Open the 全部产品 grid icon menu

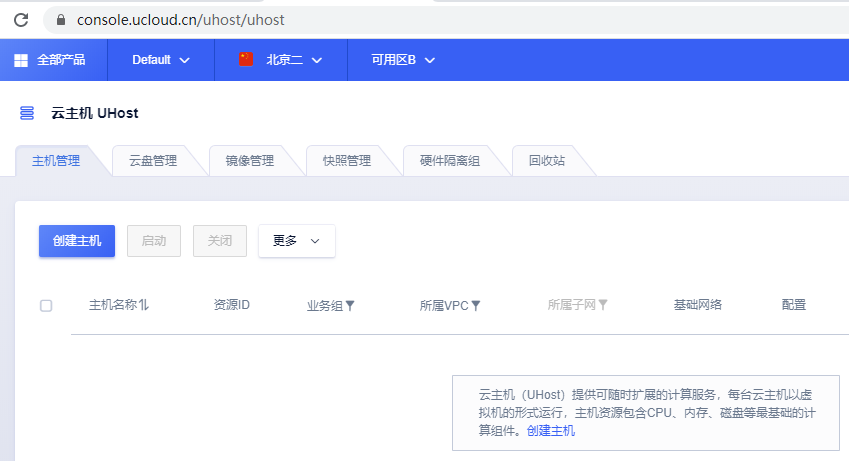coord(21,60)
